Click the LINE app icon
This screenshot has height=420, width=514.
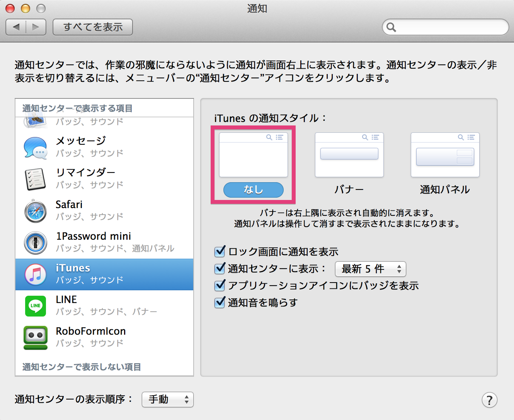[36, 306]
